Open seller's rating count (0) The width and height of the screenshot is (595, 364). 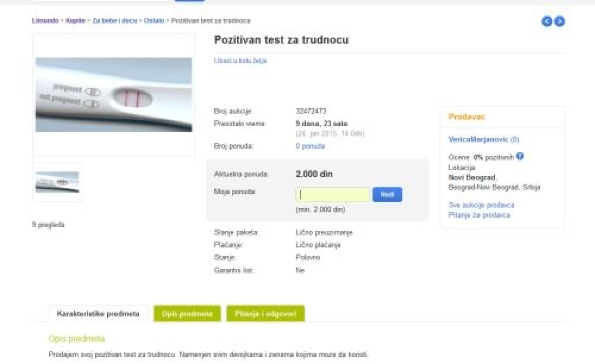(x=515, y=139)
